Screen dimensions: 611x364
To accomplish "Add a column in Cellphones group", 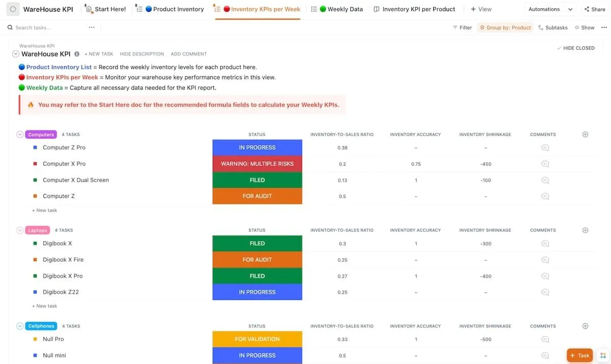I will tap(585, 326).
